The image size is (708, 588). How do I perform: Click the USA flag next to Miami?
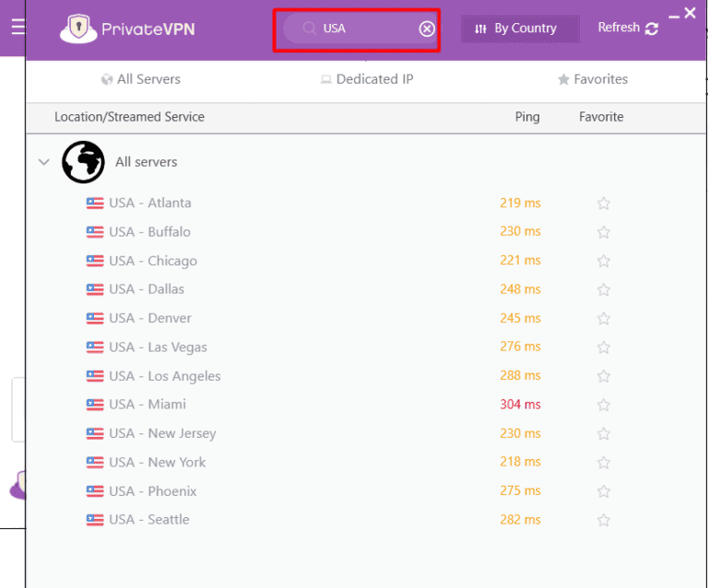coord(95,405)
